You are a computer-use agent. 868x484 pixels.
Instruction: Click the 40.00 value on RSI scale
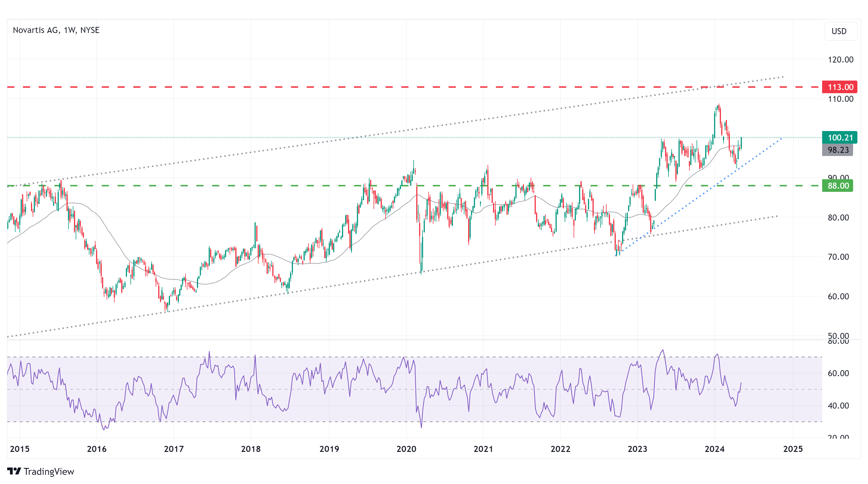(x=838, y=406)
